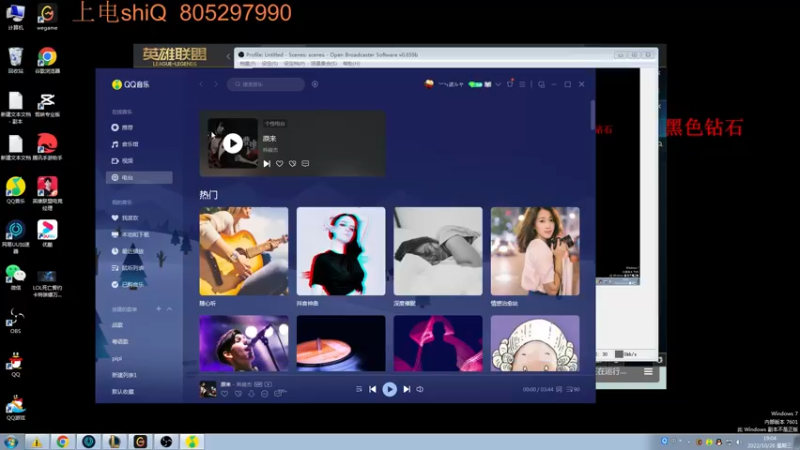Dislike song with broken heart in radio card

292,164
